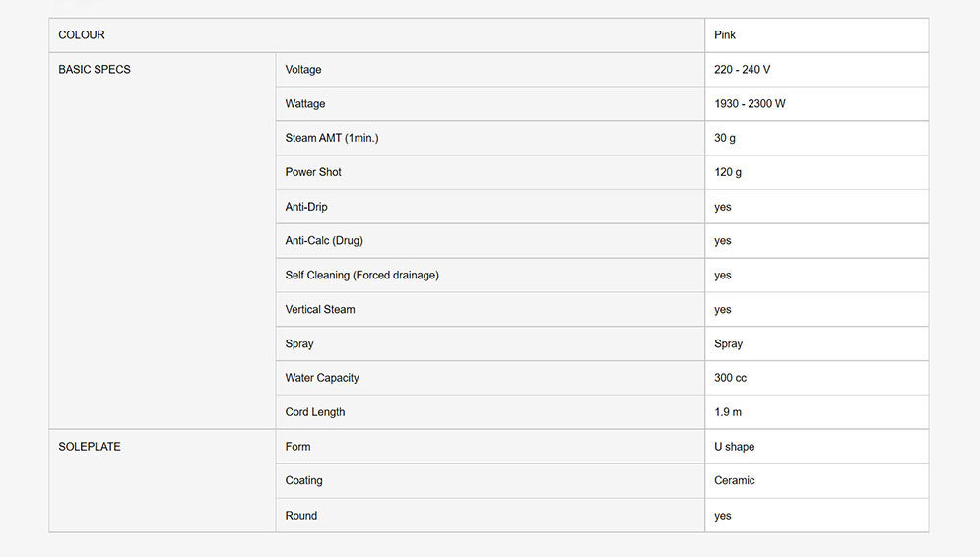Select the 120 g value cell
This screenshot has width=980, height=557.
point(728,172)
